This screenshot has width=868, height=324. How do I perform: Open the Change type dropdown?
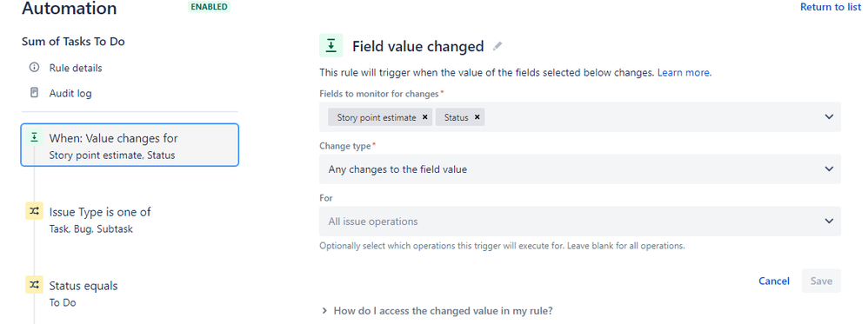(579, 169)
